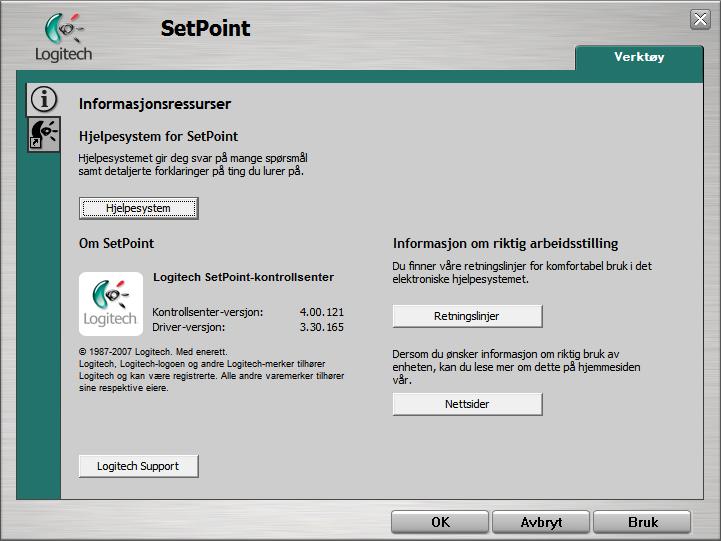Click the Om SetPoint heading
Screen dimensions: 721x541
[x=116, y=243]
